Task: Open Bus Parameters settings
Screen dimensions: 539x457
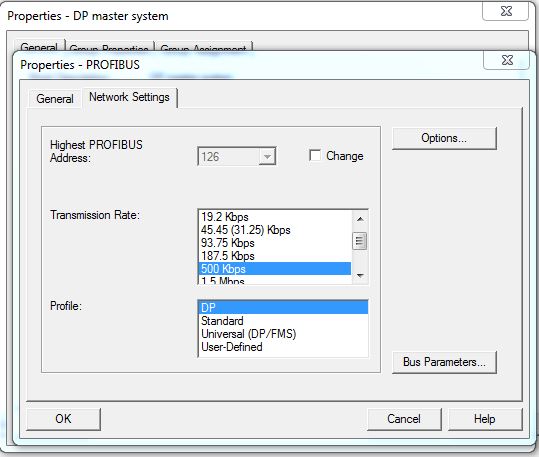Action: [x=444, y=362]
